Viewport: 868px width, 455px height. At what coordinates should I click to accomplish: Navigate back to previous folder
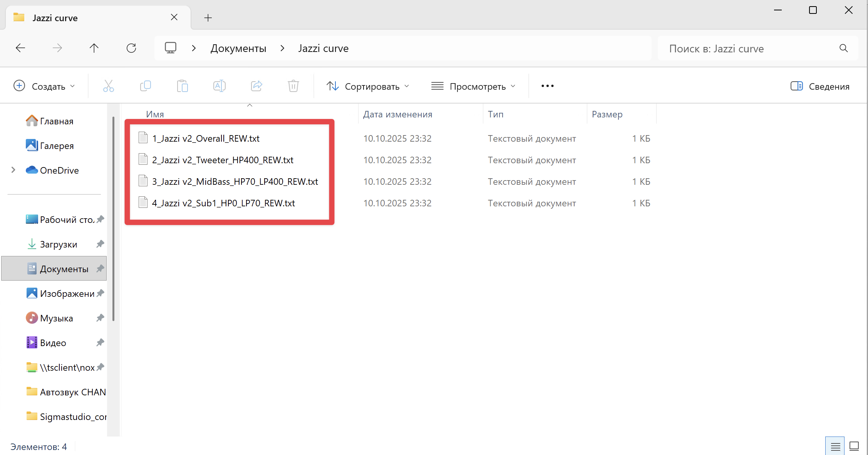tap(20, 48)
